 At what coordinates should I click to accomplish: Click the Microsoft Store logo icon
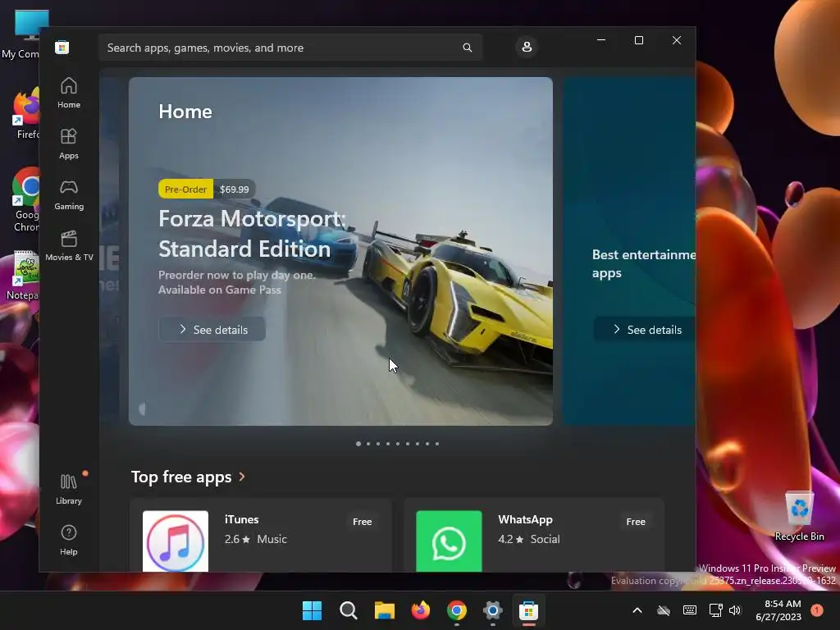(62, 47)
